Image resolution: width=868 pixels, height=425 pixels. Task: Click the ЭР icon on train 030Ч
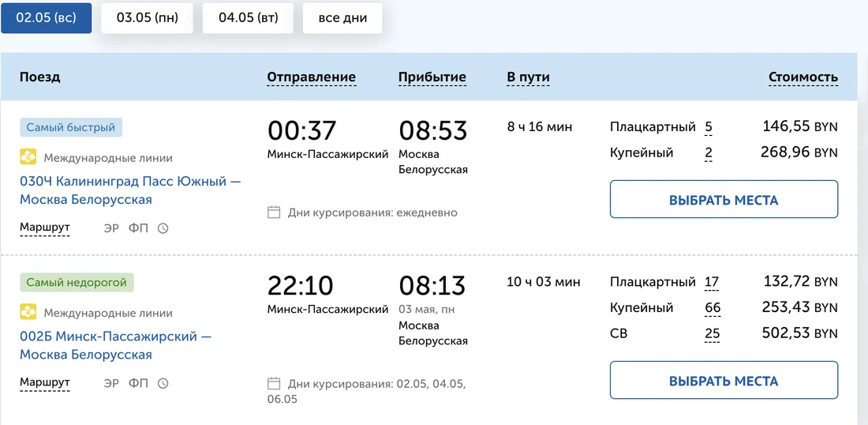pos(111,228)
